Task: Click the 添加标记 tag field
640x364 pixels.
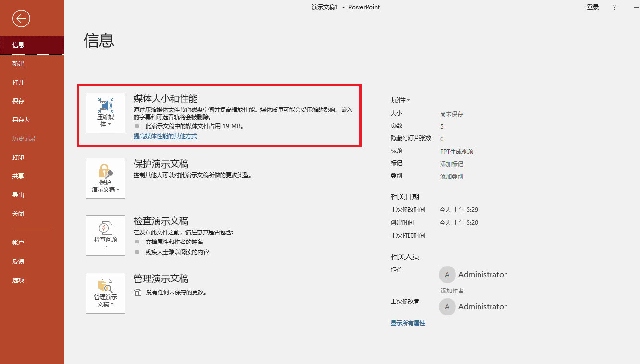Action: pyautogui.click(x=452, y=164)
